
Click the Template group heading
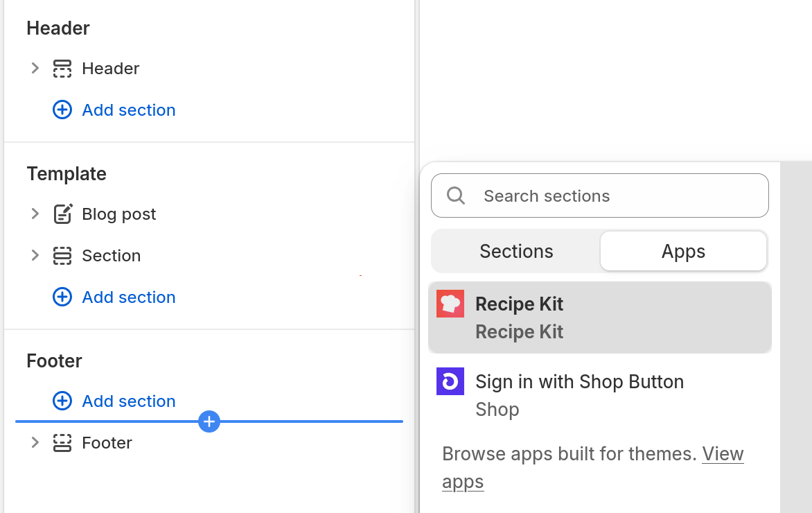tap(67, 173)
